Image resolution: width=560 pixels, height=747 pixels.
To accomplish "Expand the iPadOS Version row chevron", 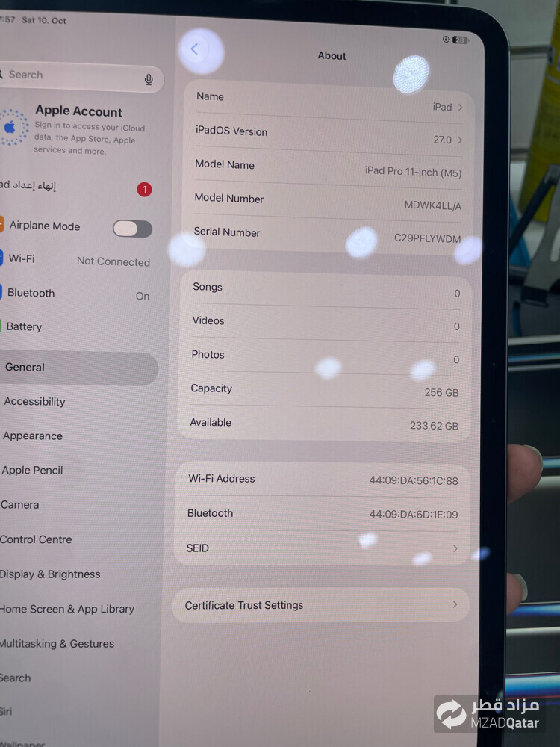I will click(x=460, y=140).
